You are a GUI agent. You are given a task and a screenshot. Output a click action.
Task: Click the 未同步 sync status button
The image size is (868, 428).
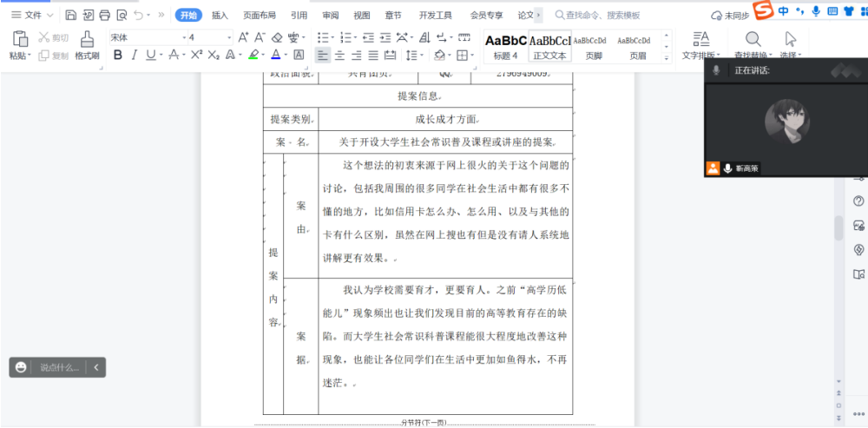[x=729, y=16]
